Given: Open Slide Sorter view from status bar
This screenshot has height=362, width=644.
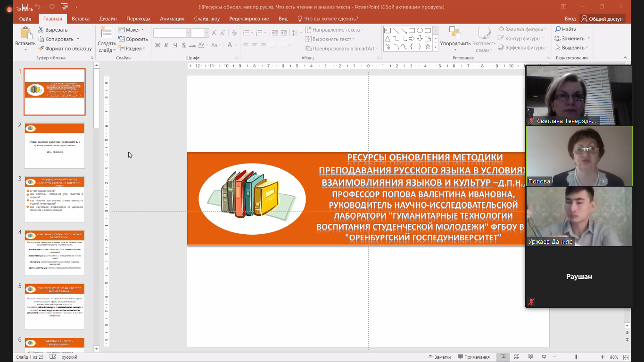Looking at the screenshot, I should [x=517, y=357].
